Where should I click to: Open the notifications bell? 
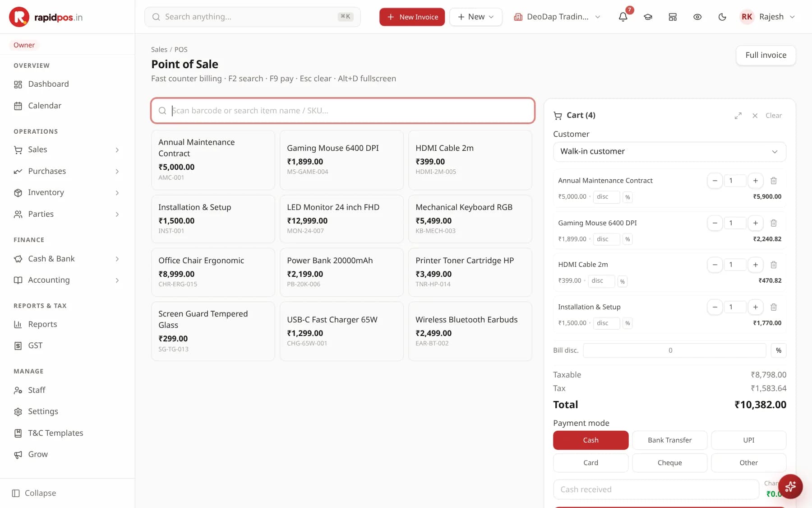click(623, 17)
